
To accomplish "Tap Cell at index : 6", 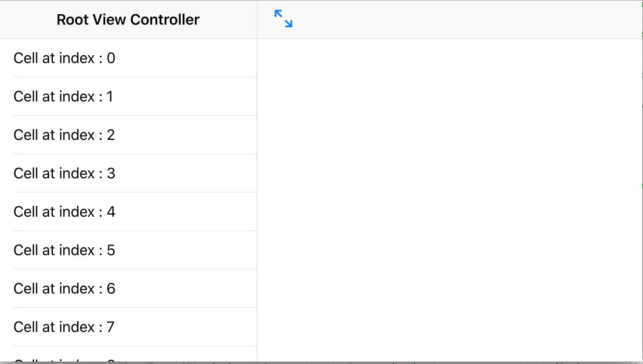I will pyautogui.click(x=64, y=289).
